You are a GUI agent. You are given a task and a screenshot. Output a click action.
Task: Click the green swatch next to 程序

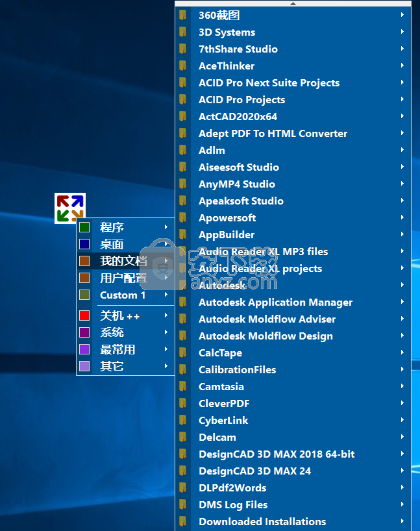coord(84,227)
